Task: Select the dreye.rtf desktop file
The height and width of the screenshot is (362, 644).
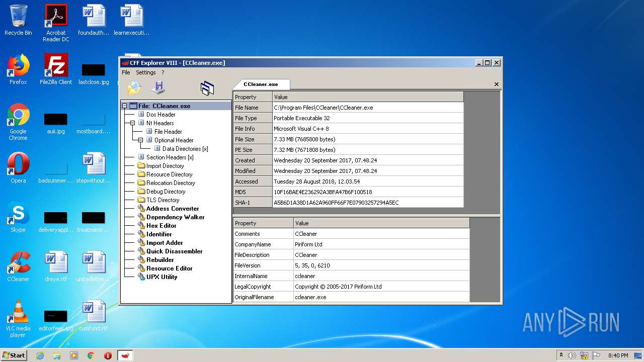Action: [56, 266]
